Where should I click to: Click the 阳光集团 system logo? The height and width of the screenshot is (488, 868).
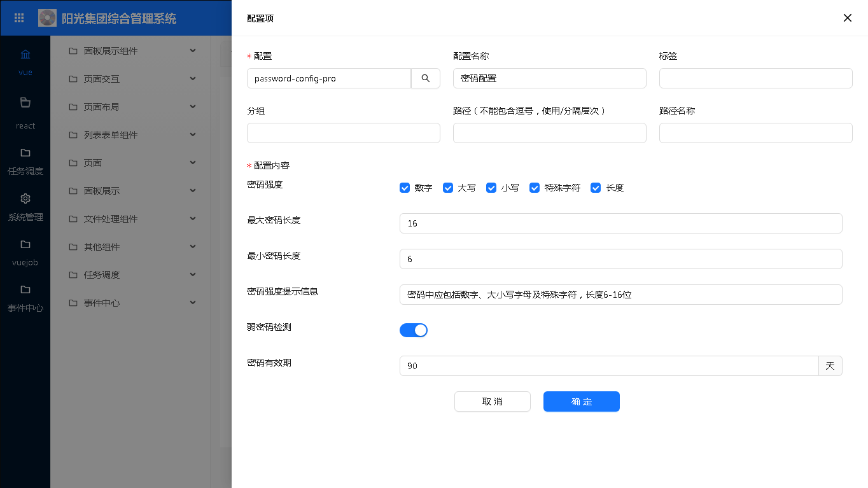click(x=48, y=18)
